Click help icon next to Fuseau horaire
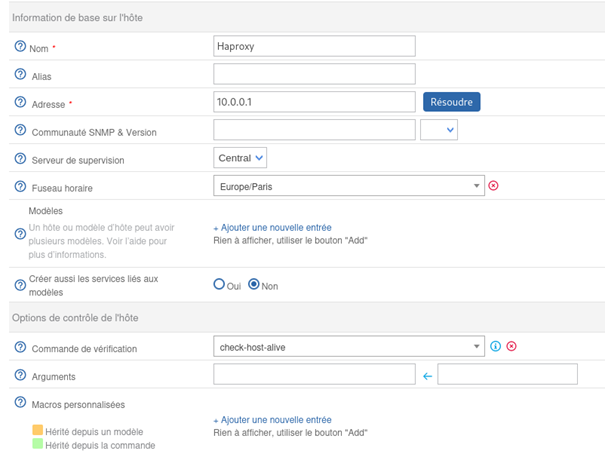605x460 pixels. click(20, 186)
